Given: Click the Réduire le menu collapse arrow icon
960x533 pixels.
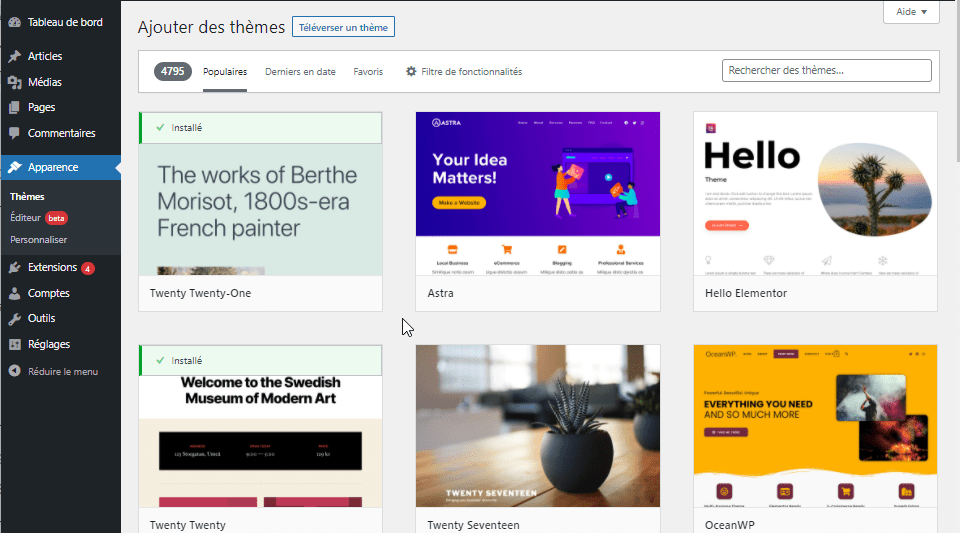Looking at the screenshot, I should pyautogui.click(x=15, y=371).
